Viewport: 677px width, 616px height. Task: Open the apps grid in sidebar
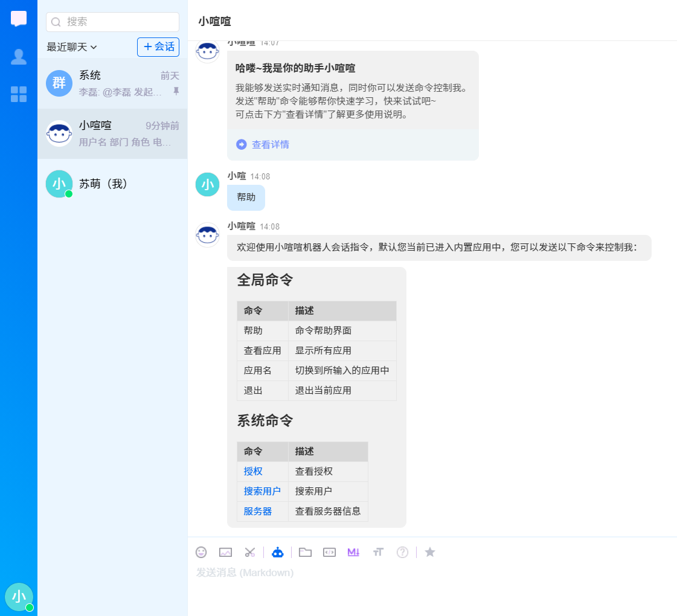(19, 94)
